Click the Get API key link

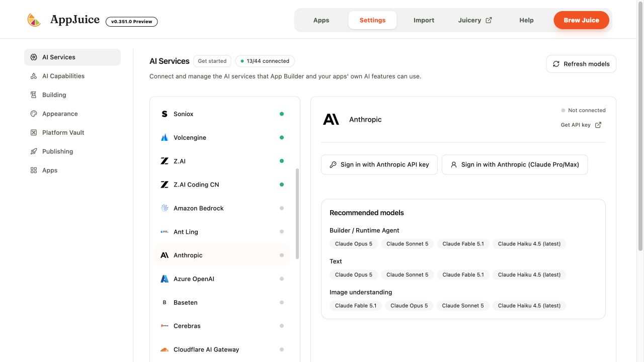coord(581,125)
